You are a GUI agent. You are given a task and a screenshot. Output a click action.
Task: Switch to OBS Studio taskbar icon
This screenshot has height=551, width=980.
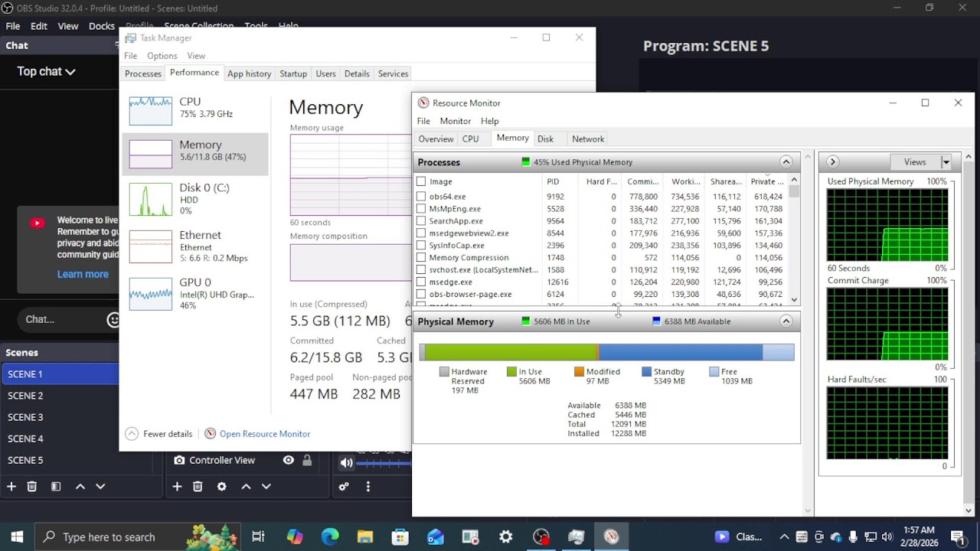click(x=541, y=537)
